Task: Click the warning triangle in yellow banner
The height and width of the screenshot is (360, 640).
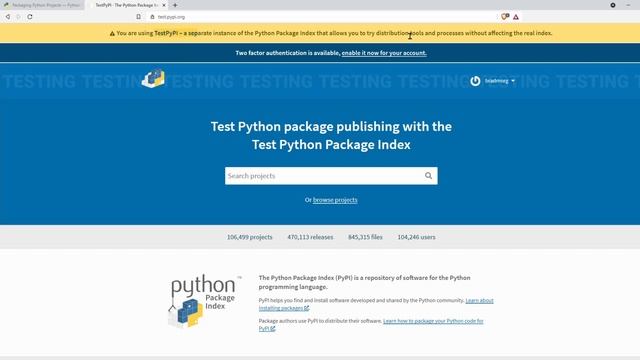Action: pos(112,33)
